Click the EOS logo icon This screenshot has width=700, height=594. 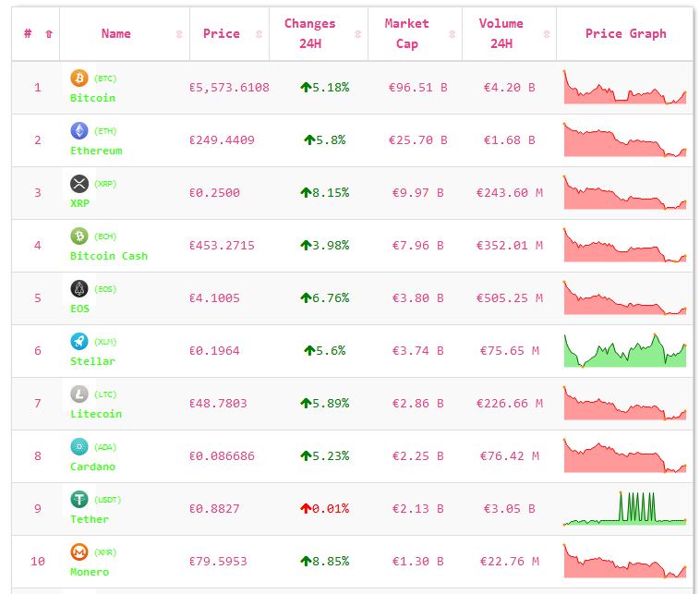79,289
